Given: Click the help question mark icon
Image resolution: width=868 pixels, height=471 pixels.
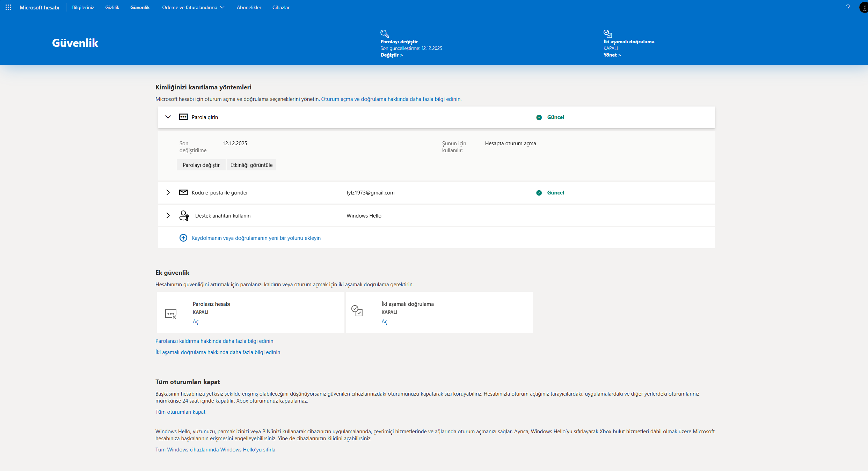Looking at the screenshot, I should (848, 7).
